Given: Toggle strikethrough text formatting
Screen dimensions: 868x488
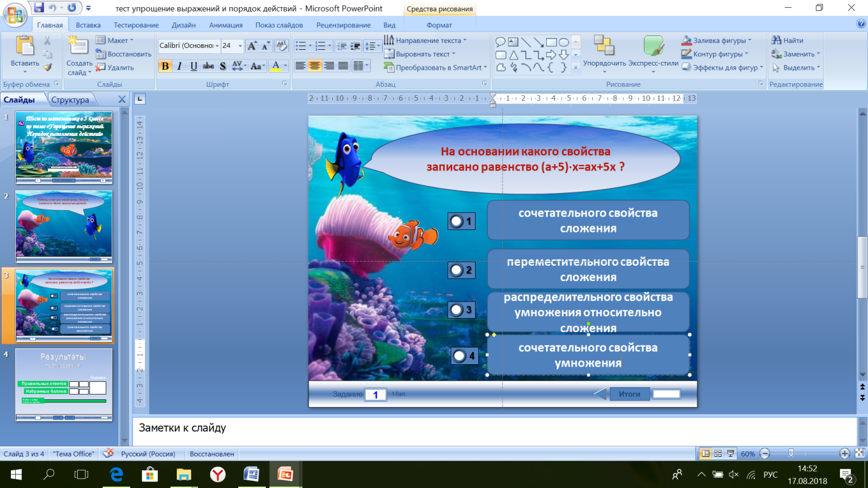Looking at the screenshot, I should coord(208,66).
